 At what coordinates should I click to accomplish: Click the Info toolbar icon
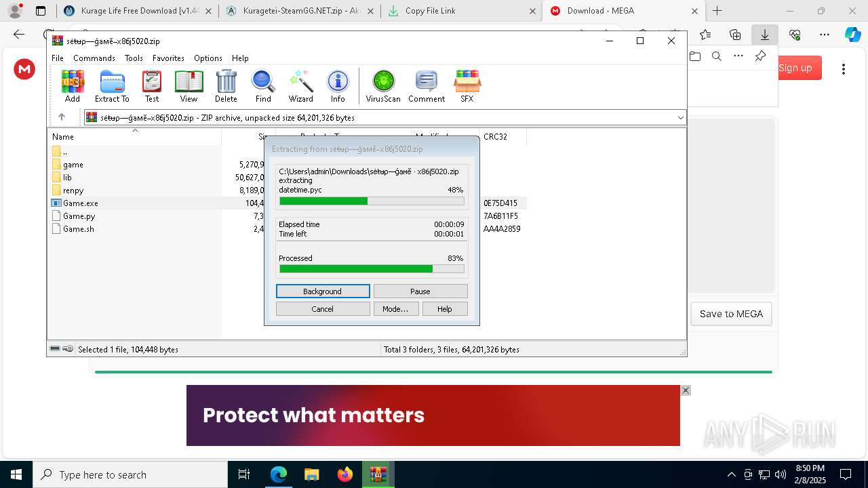tap(338, 86)
